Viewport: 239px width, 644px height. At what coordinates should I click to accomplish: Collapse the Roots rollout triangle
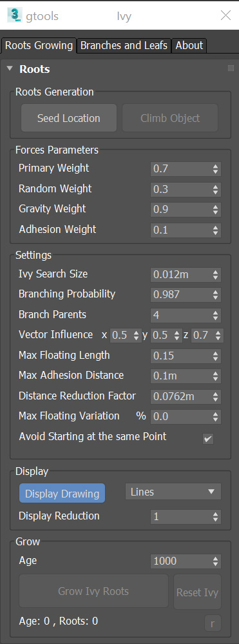click(10, 68)
